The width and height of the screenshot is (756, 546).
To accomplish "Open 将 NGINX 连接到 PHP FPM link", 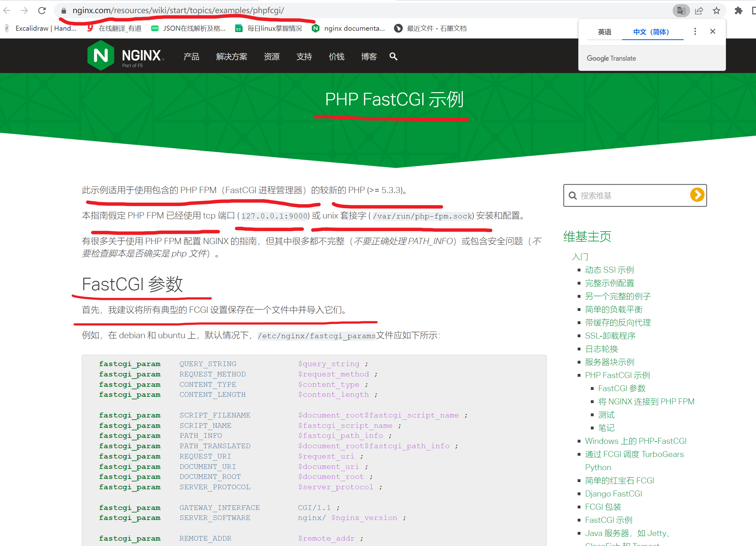I will click(x=646, y=401).
